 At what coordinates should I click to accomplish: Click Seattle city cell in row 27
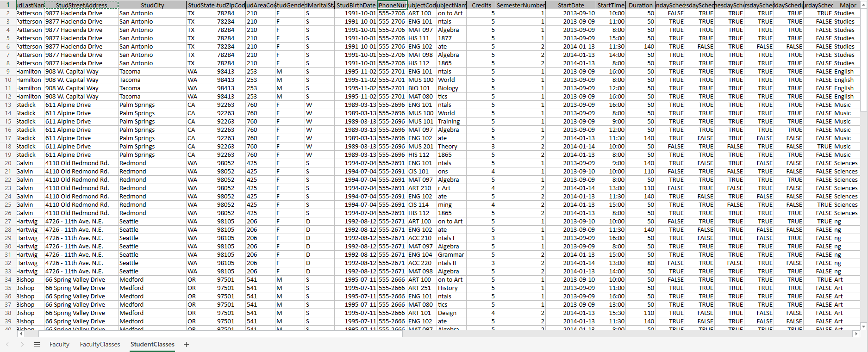point(152,222)
